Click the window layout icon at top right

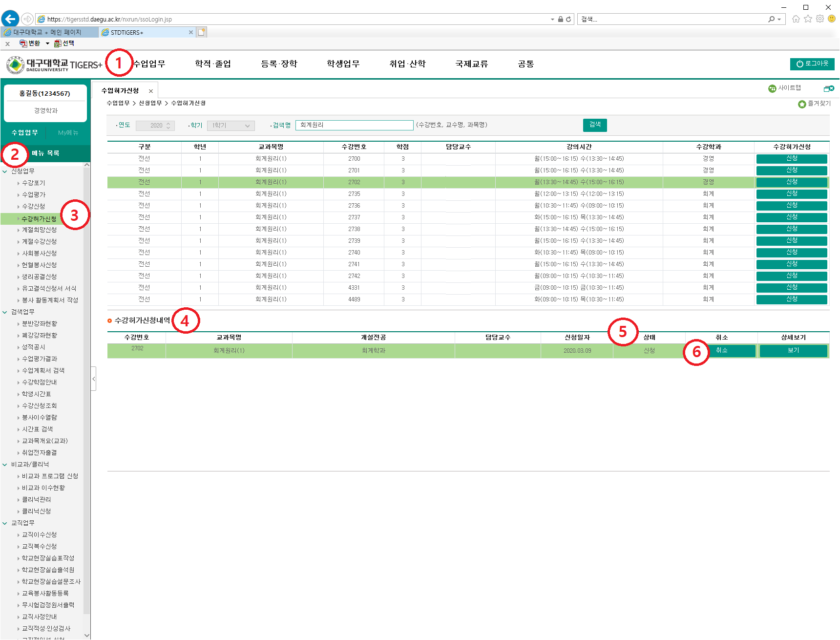click(x=829, y=88)
